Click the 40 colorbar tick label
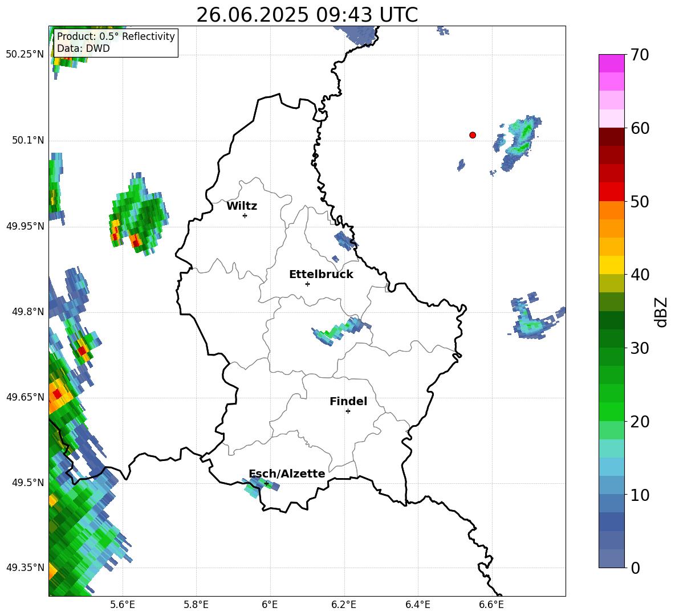This screenshot has height=616, width=675. (x=639, y=275)
